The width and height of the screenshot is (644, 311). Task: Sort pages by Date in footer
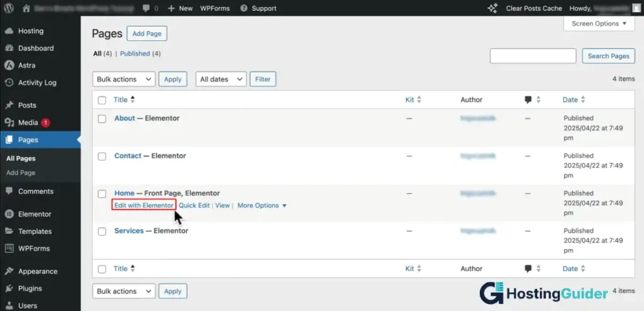point(574,269)
